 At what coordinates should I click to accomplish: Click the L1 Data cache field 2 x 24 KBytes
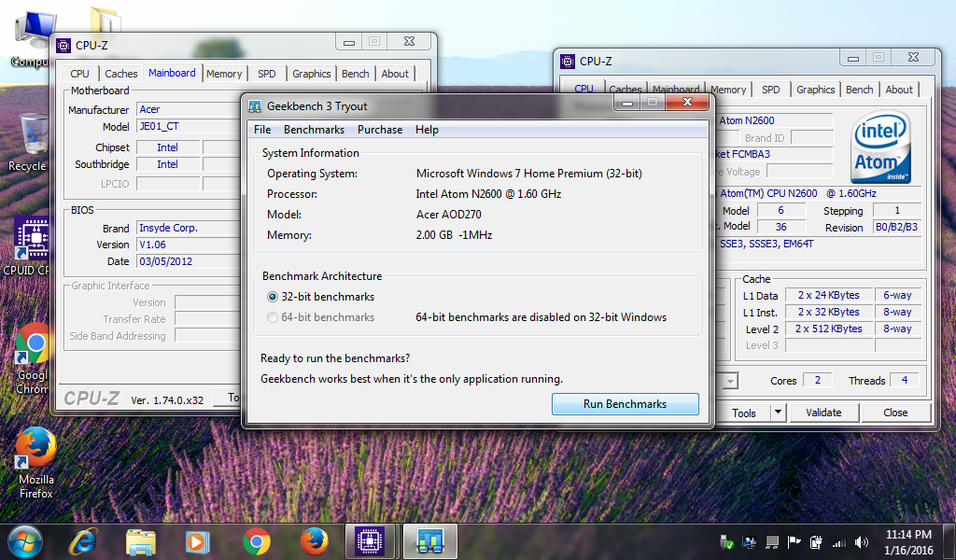pyautogui.click(x=829, y=295)
